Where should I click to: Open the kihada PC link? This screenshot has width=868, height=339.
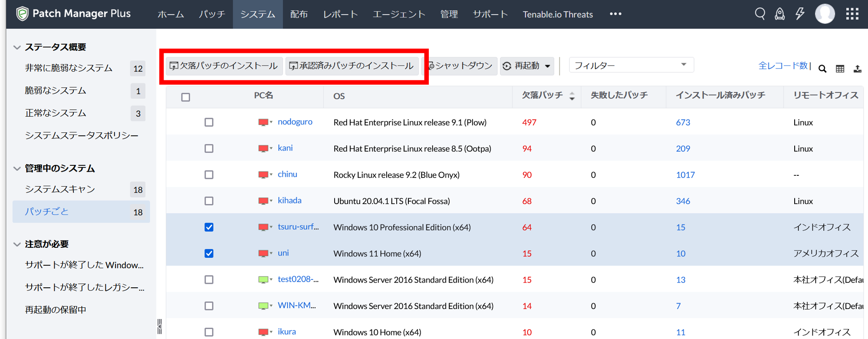pos(289,201)
